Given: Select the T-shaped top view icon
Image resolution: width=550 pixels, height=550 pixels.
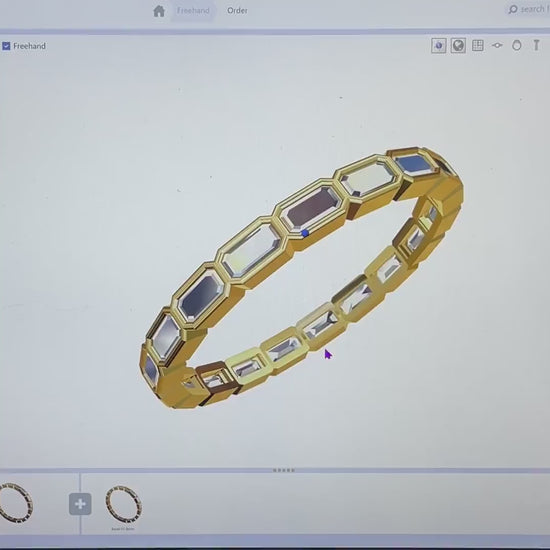Looking at the screenshot, I should (x=536, y=45).
